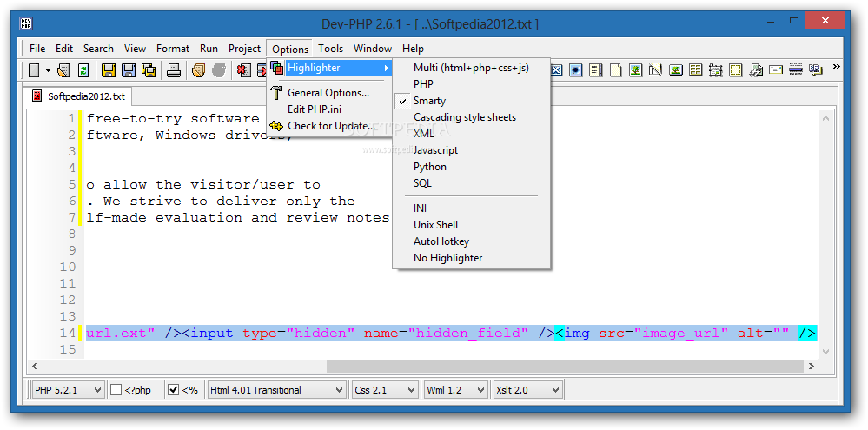Select the AutoHotkey highlighter option
The width and height of the screenshot is (868, 430).
[472, 241]
